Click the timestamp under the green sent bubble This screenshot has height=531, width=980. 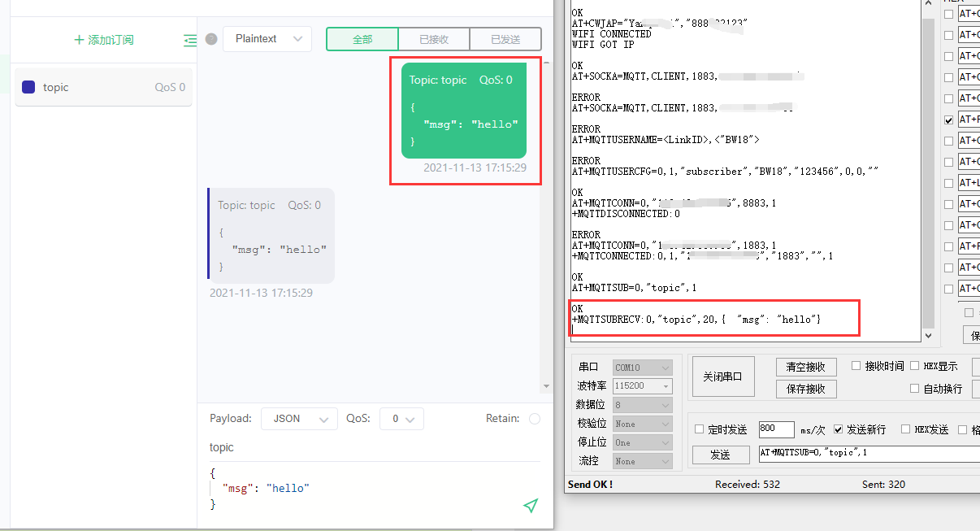pos(475,168)
